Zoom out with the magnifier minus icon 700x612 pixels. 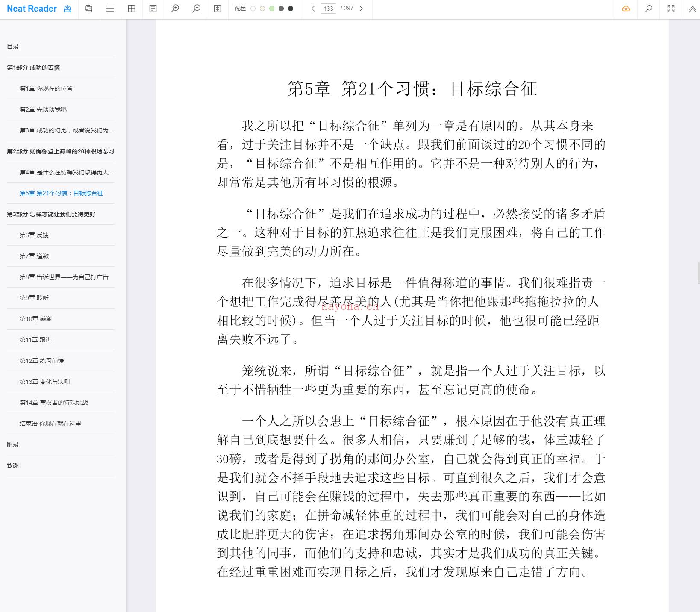[x=196, y=9]
